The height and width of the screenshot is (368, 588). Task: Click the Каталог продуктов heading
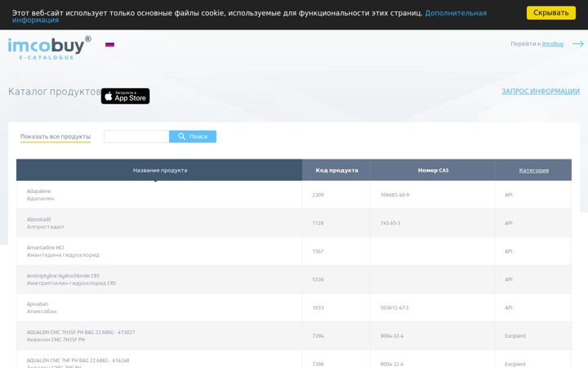(x=55, y=92)
